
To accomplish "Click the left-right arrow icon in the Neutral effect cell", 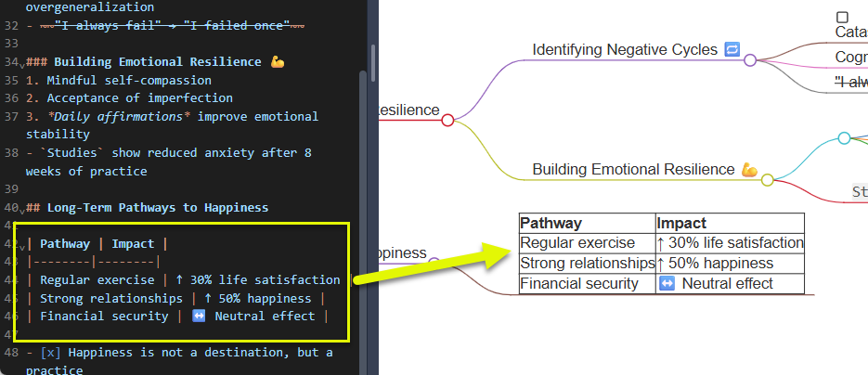I will (667, 284).
